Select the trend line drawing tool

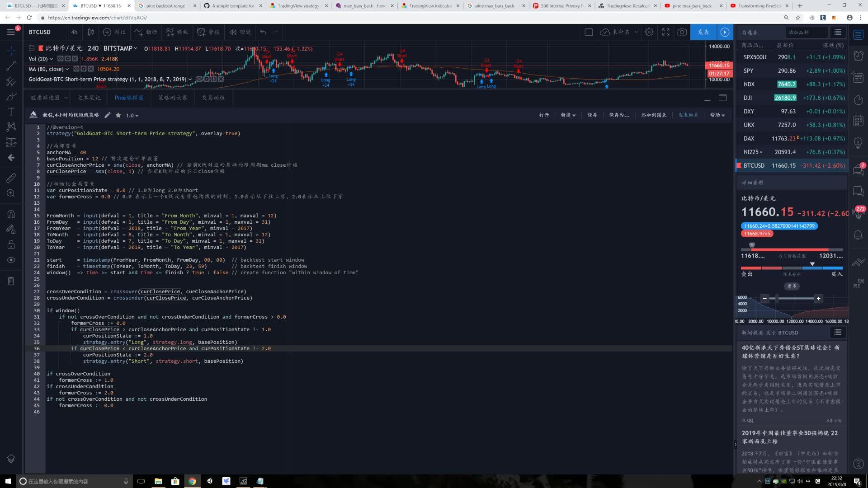click(11, 66)
